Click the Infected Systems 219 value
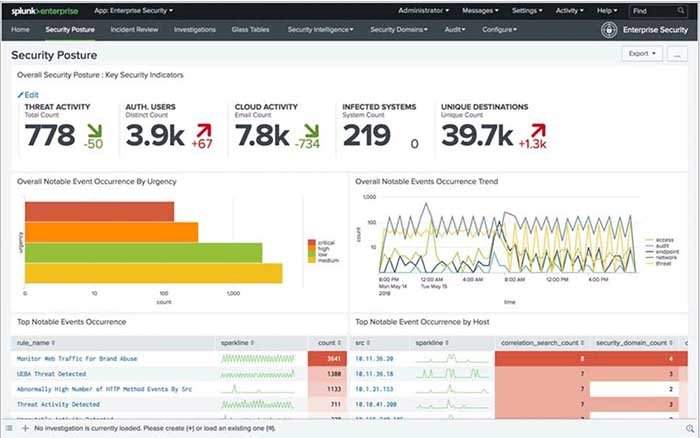 pyautogui.click(x=367, y=135)
